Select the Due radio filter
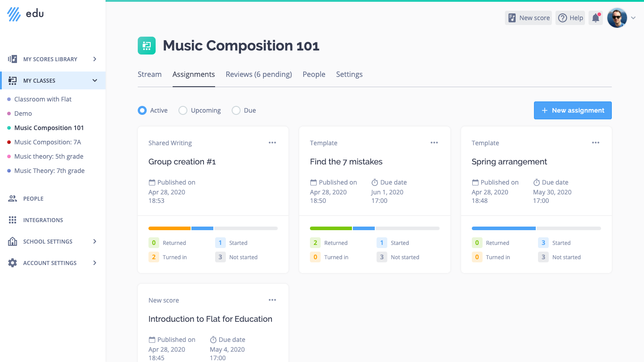 [x=236, y=110]
